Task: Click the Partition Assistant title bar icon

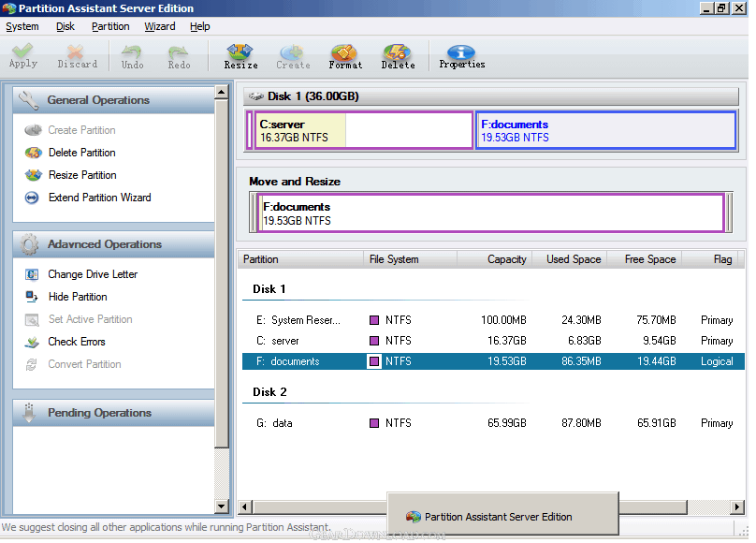Action: tap(9, 8)
